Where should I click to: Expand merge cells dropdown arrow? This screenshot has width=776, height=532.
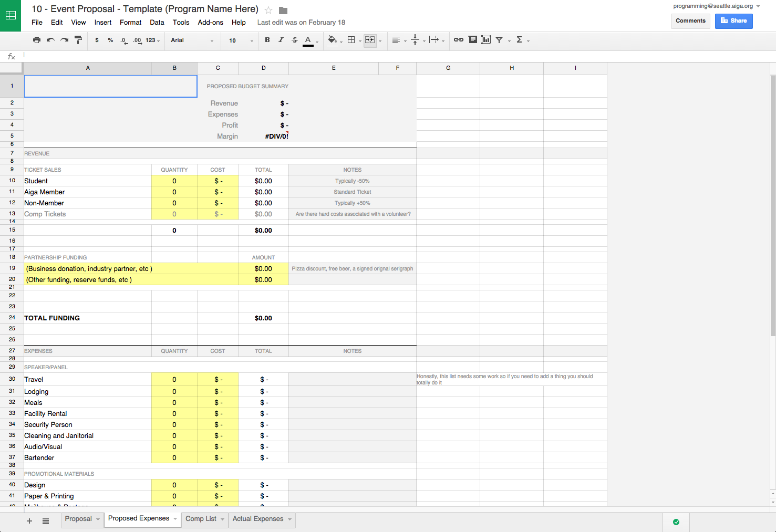tap(380, 41)
